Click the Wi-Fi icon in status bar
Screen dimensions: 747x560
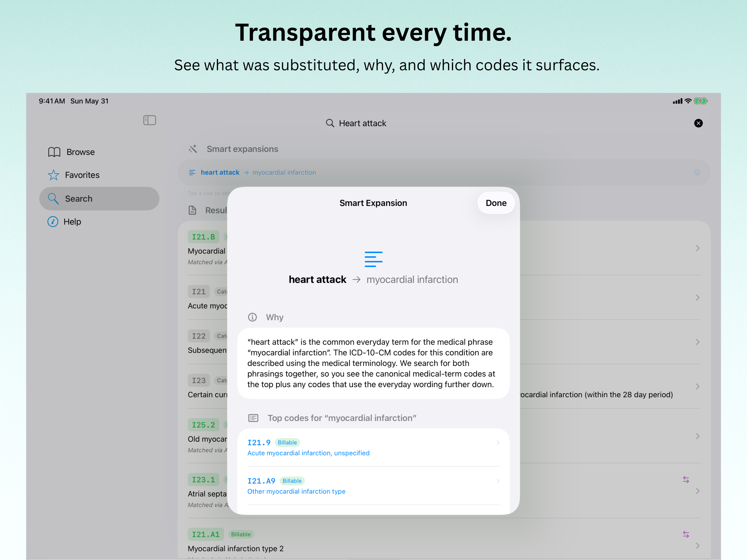click(688, 101)
